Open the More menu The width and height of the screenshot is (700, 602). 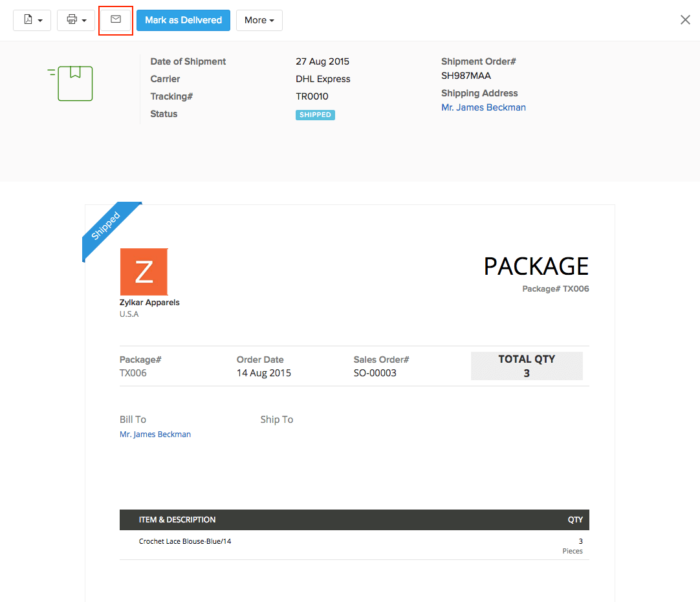pyautogui.click(x=259, y=20)
